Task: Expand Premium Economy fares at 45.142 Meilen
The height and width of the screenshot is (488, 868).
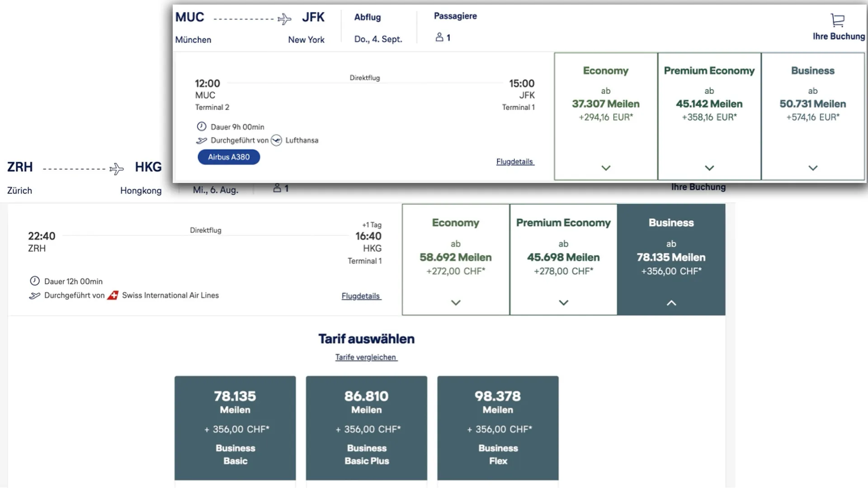Action: (709, 168)
